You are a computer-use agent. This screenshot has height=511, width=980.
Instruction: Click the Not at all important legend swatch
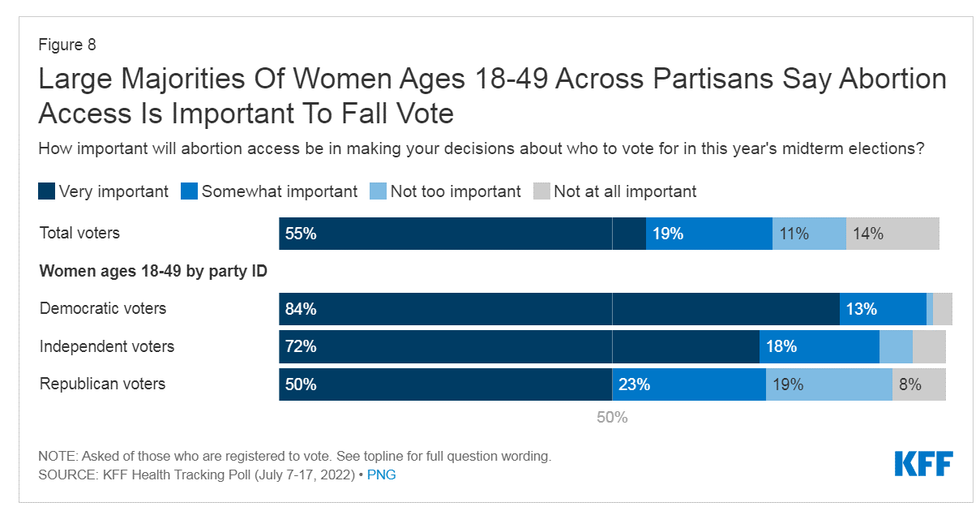click(541, 192)
